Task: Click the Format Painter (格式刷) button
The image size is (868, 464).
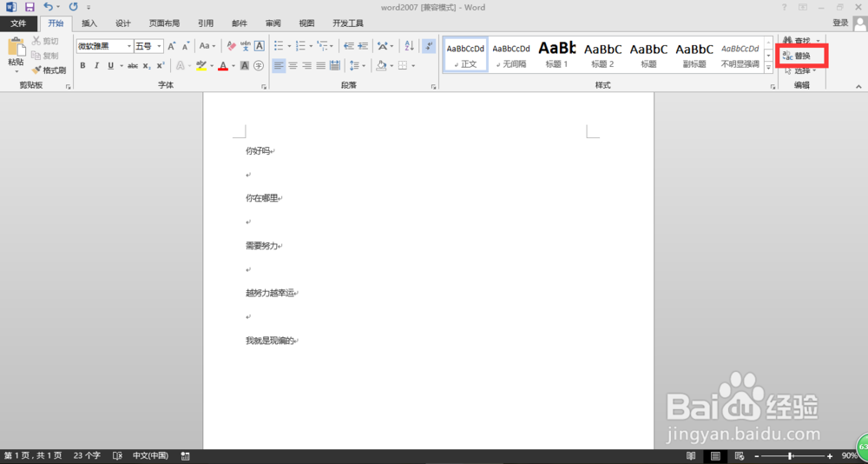Action: 49,70
